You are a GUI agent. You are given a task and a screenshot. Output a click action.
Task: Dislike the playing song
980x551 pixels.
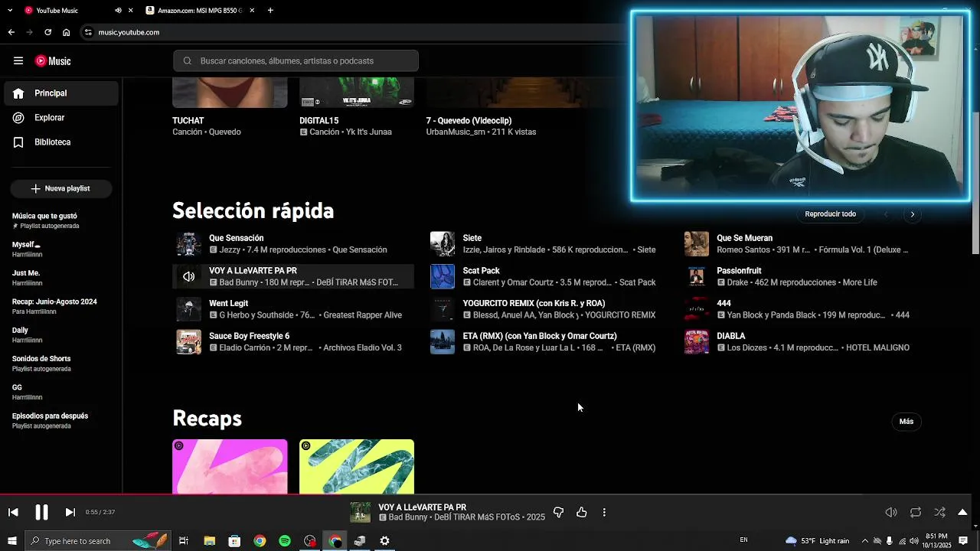click(558, 512)
